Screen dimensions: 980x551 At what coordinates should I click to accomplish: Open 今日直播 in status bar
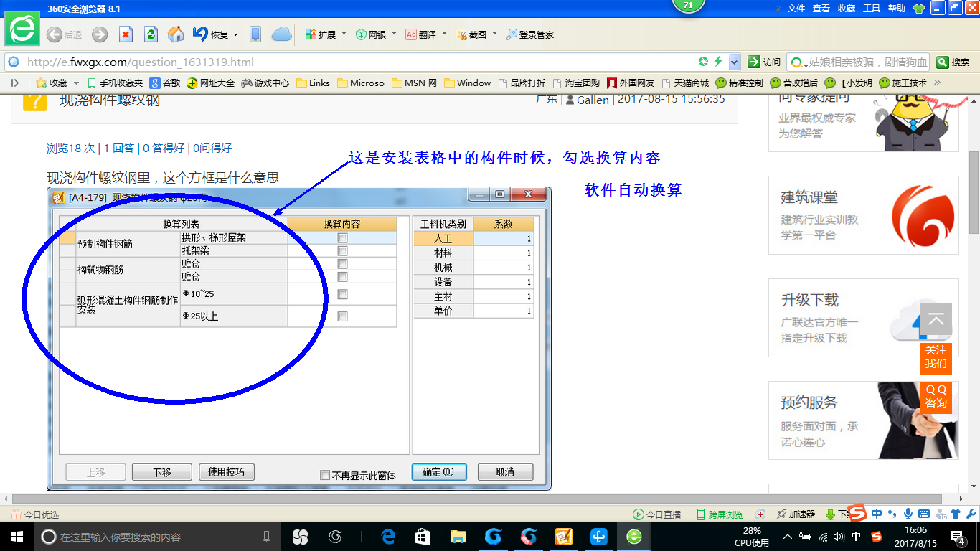(x=656, y=514)
